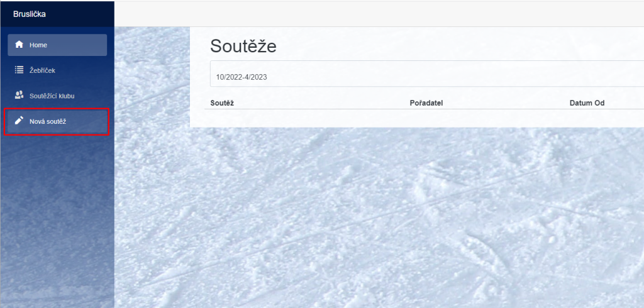Click the Home house icon
The width and height of the screenshot is (644, 308).
tap(19, 45)
